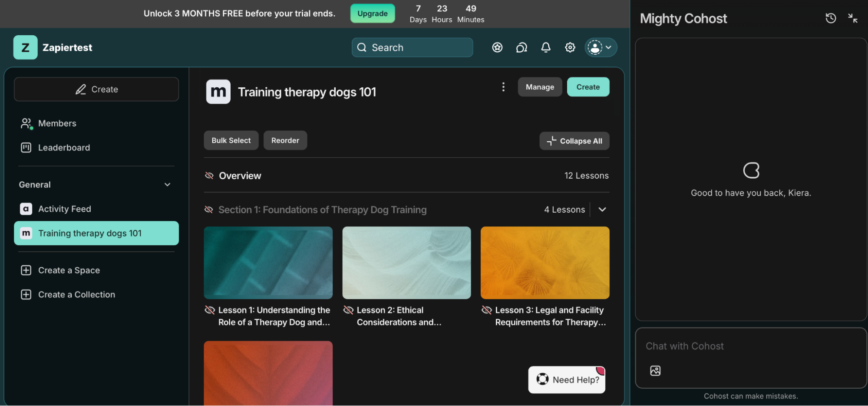Click Bulk Select button
The width and height of the screenshot is (868, 406).
coord(231,140)
